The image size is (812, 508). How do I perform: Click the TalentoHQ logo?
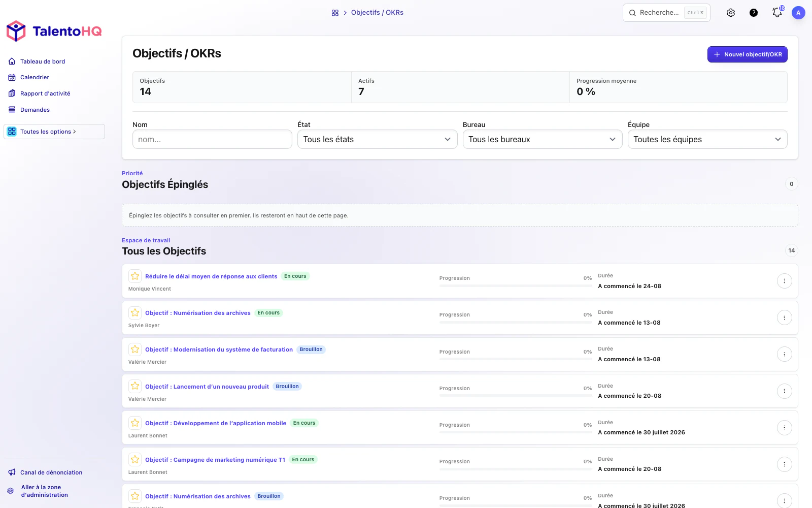click(x=54, y=31)
